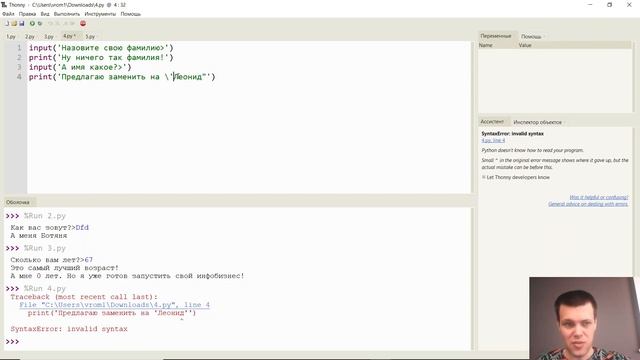640x360 pixels.
Task: Click the Step into toolbar icon
Action: 58,24
